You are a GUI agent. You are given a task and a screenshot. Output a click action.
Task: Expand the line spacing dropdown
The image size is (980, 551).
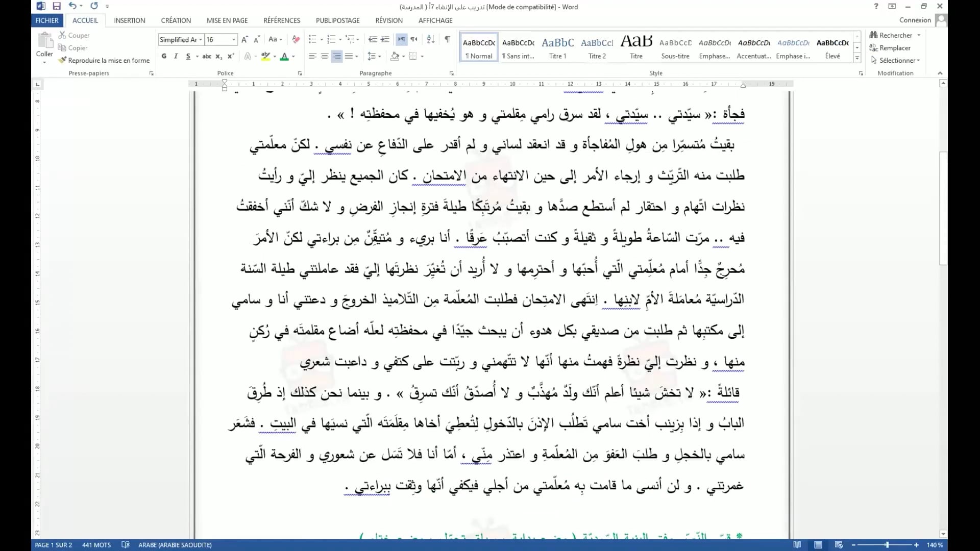pos(379,56)
